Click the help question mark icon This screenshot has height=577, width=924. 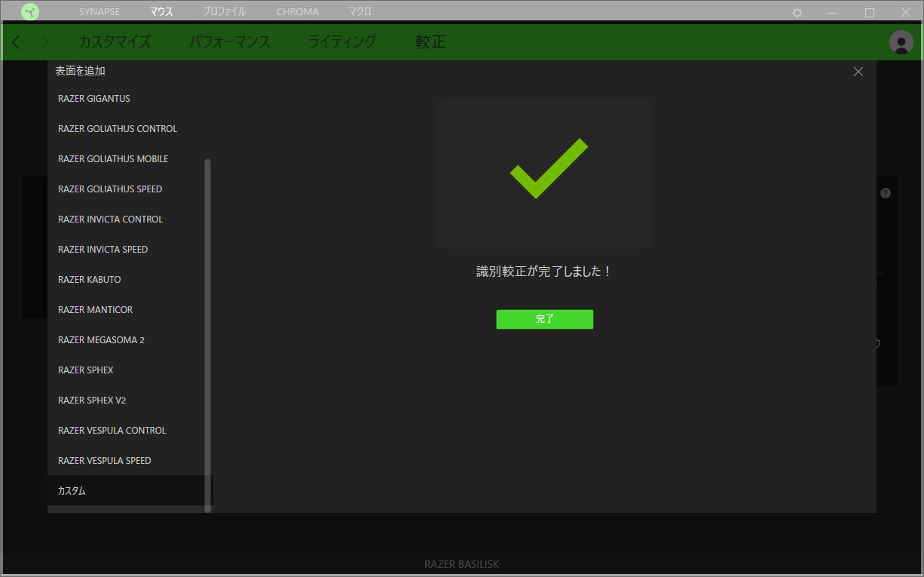click(886, 193)
